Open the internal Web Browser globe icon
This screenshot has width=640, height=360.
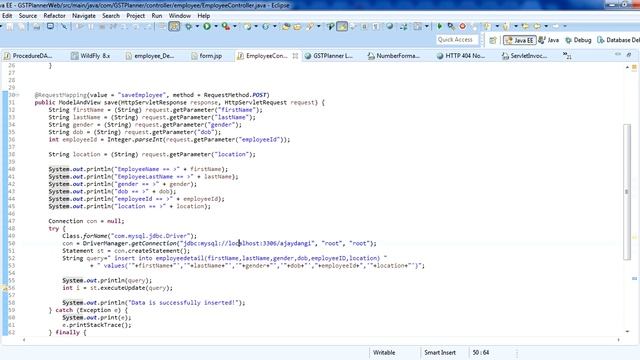coord(390,26)
